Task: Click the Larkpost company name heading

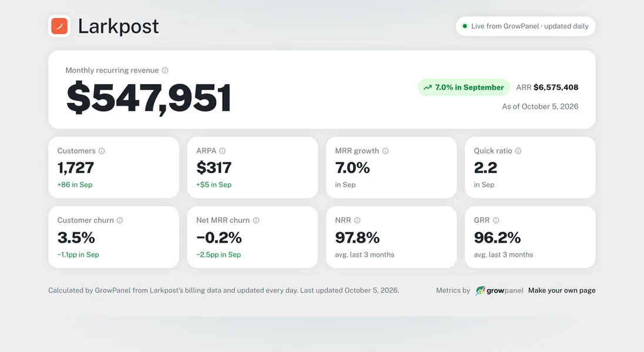Action: pyautogui.click(x=118, y=26)
